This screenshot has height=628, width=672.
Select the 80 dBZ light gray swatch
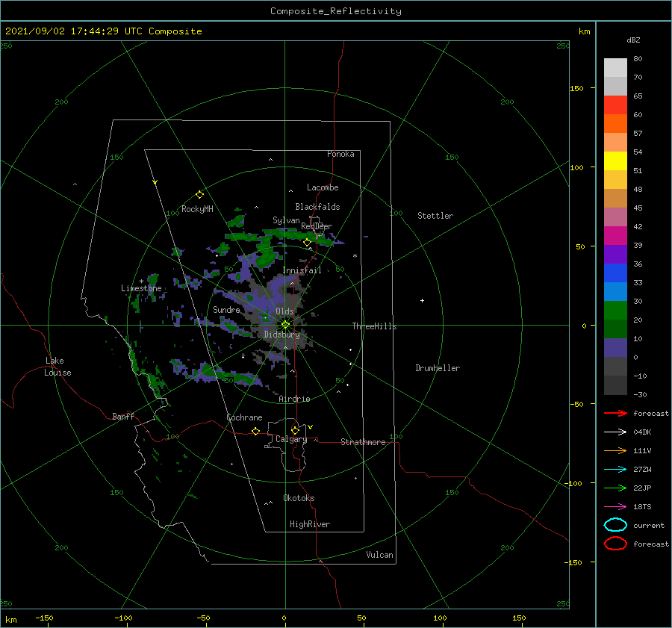[615, 68]
